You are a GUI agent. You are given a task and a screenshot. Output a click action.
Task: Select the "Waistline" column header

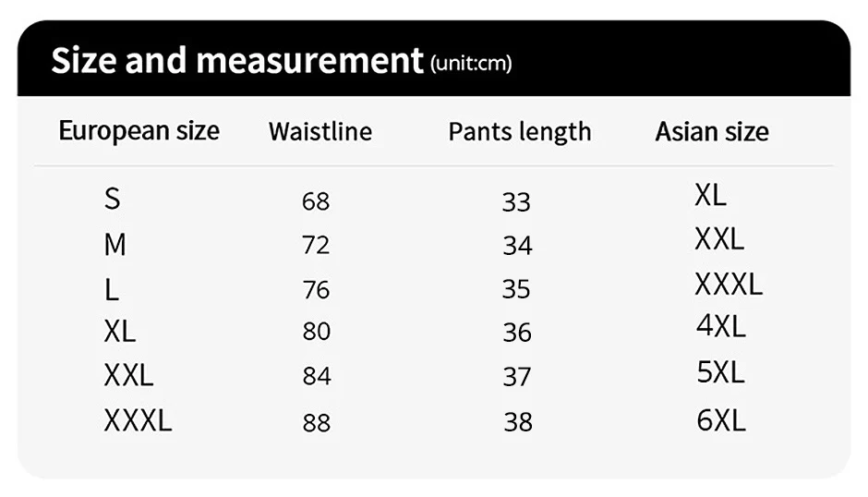coord(320,131)
